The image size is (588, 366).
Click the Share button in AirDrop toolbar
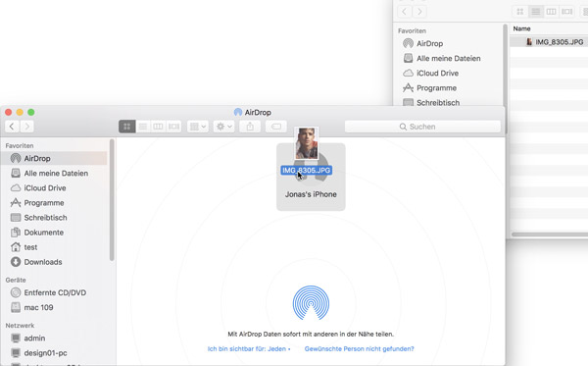250,127
